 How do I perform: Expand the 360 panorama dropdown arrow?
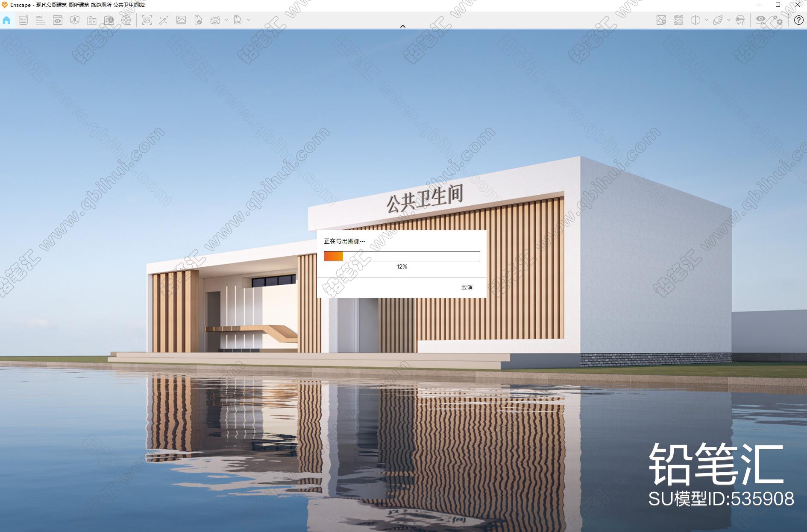226,20
